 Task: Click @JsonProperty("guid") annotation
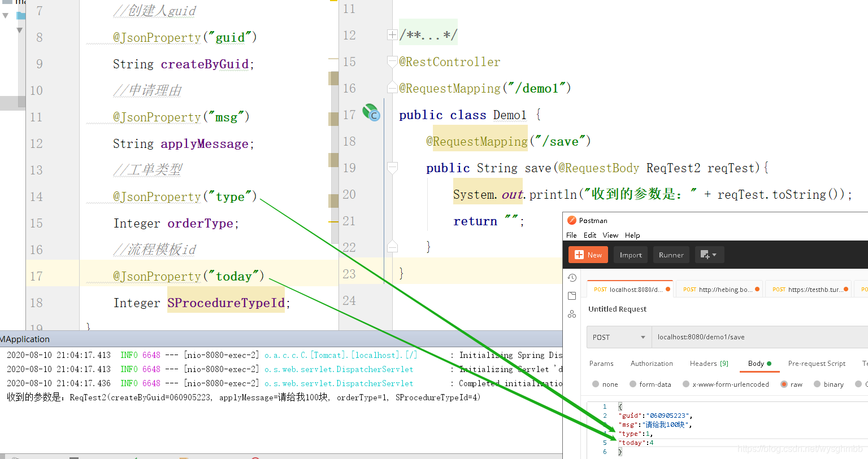pyautogui.click(x=185, y=37)
